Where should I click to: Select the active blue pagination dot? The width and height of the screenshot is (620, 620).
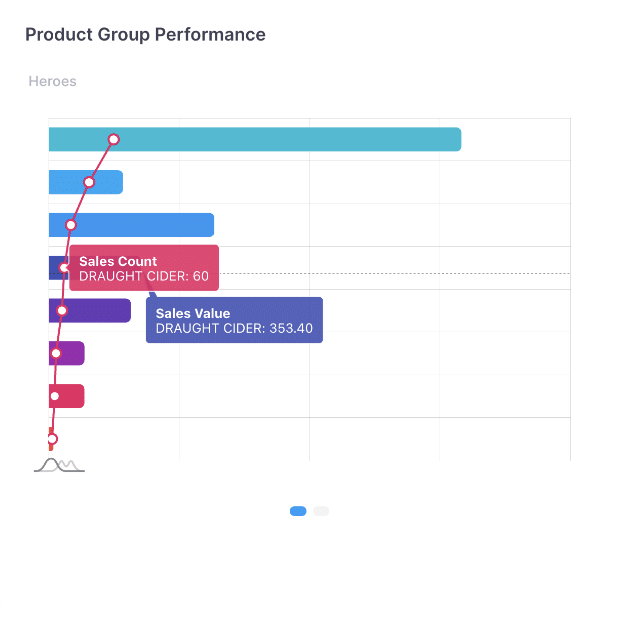(x=298, y=511)
